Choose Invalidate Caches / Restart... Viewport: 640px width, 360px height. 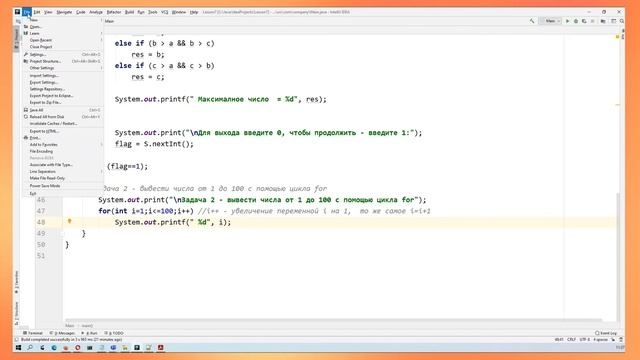pyautogui.click(x=63, y=123)
